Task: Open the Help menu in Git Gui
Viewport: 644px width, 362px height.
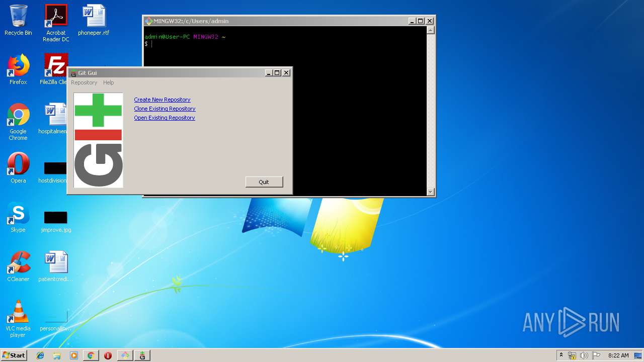Action: point(109,82)
